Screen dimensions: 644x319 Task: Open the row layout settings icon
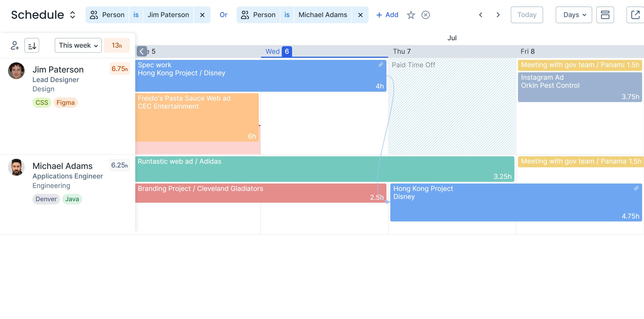tap(605, 15)
